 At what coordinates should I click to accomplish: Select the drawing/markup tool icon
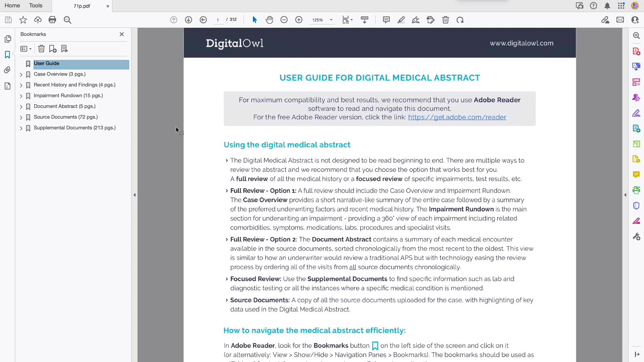pos(401,20)
